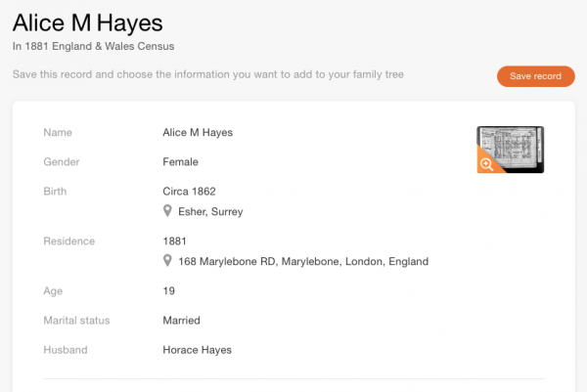Click the Alice M Hayes page heading
This screenshot has height=392, width=587.
[x=88, y=23]
